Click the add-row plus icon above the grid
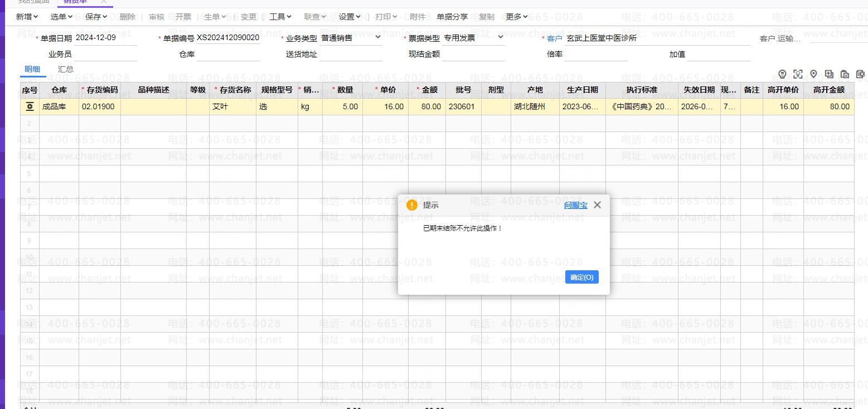 point(829,74)
